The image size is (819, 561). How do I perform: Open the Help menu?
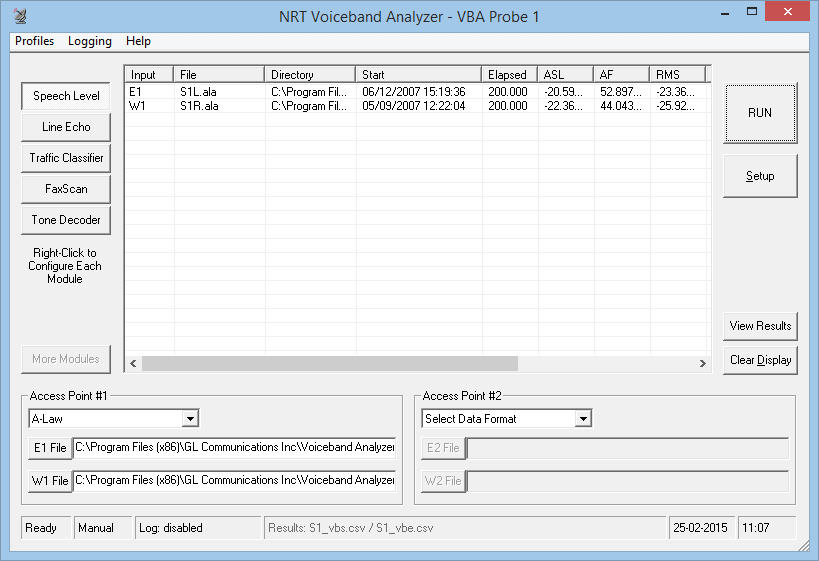click(138, 41)
